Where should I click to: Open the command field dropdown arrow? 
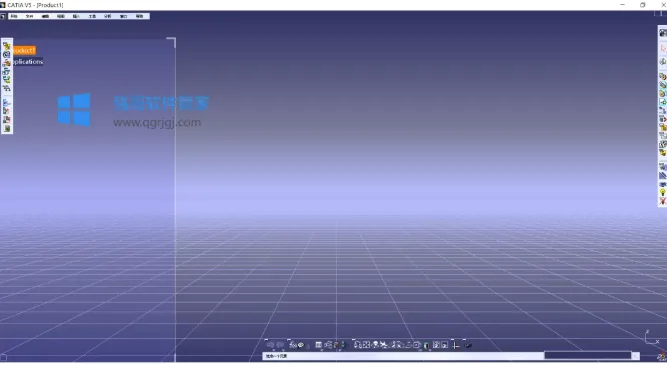(636, 356)
